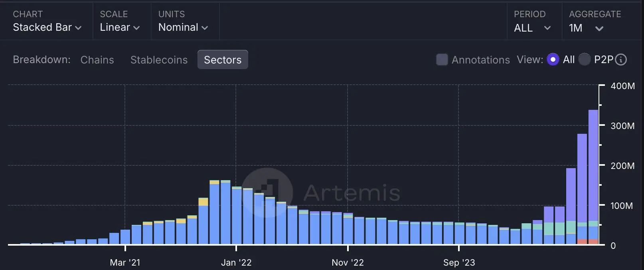Click the chevron beside 1M aggregate
This screenshot has width=644, height=270.
pos(599,28)
